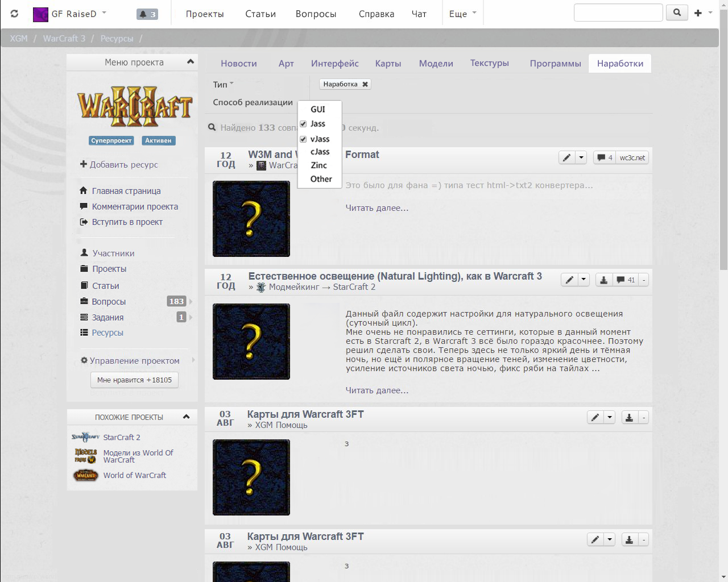Screen dimensions: 728x582
Task: Open the edit dropdown arrow on W3M Format row
Action: 581,157
